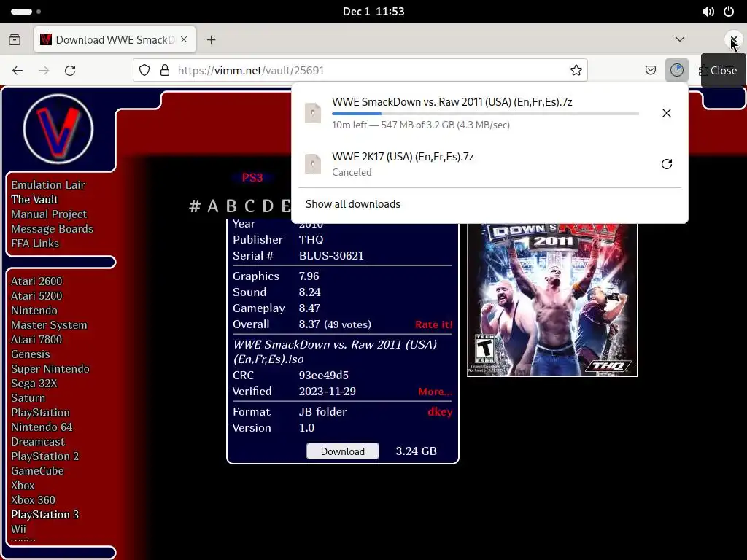Go back to the previous page
This screenshot has height=560, width=747.
pos(18,71)
